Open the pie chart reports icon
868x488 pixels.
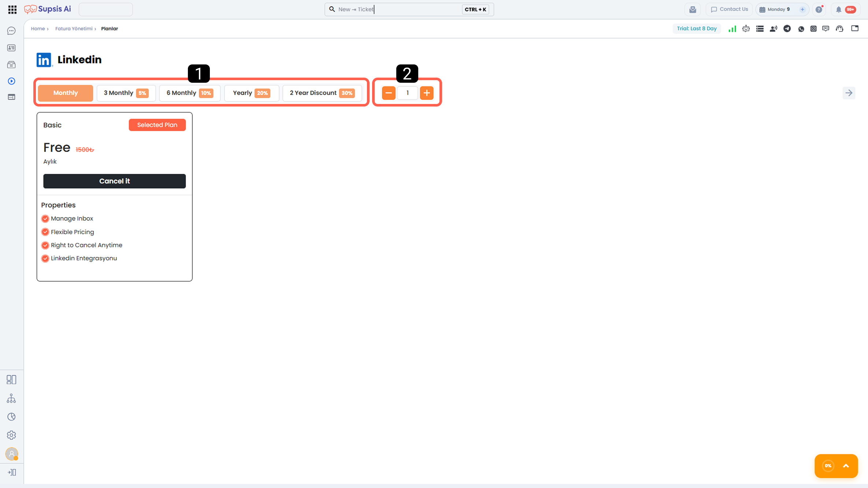pos(11,417)
